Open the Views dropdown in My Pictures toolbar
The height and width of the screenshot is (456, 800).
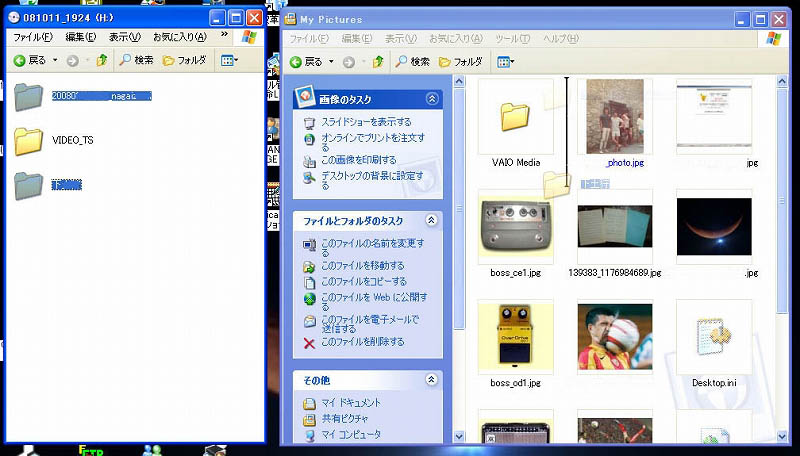(x=506, y=62)
